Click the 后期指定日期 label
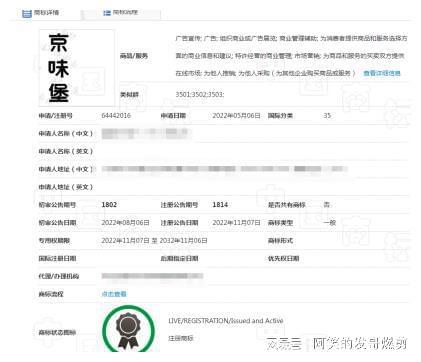Image resolution: width=421 pixels, height=362 pixels. (179, 258)
